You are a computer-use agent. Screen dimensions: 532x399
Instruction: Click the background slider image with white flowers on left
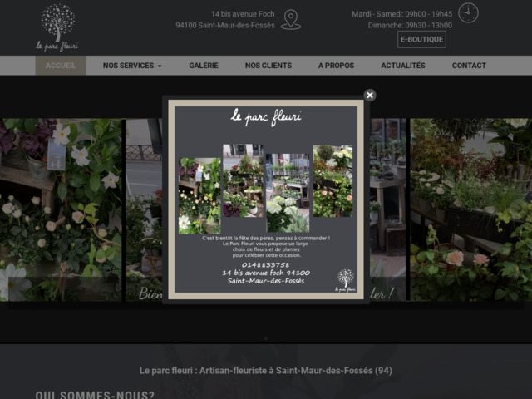61,209
